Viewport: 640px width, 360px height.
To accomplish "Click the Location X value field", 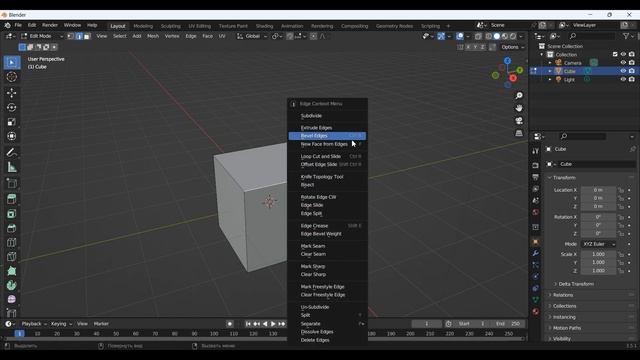I will (598, 190).
